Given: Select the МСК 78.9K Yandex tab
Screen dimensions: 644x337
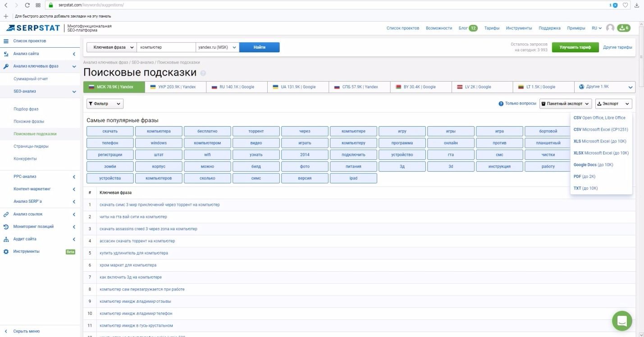Looking at the screenshot, I should tap(114, 87).
